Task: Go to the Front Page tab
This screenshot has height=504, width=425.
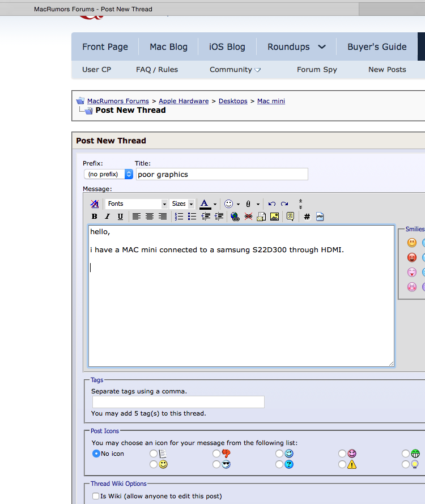Action: (x=105, y=47)
